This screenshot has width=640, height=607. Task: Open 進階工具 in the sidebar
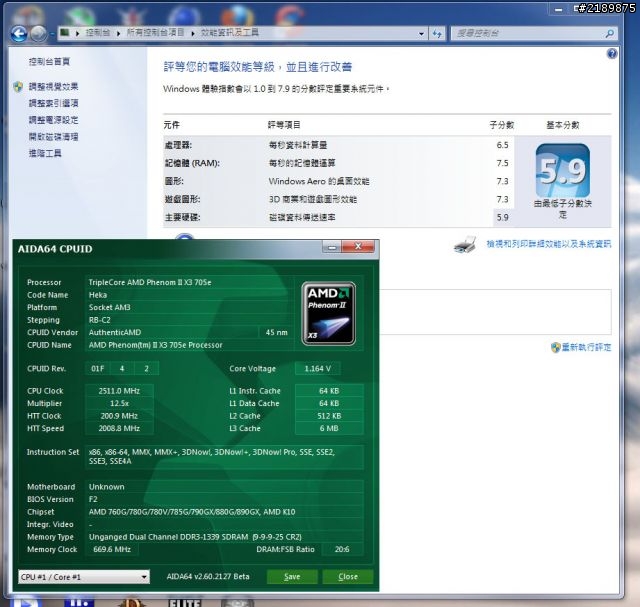point(45,153)
